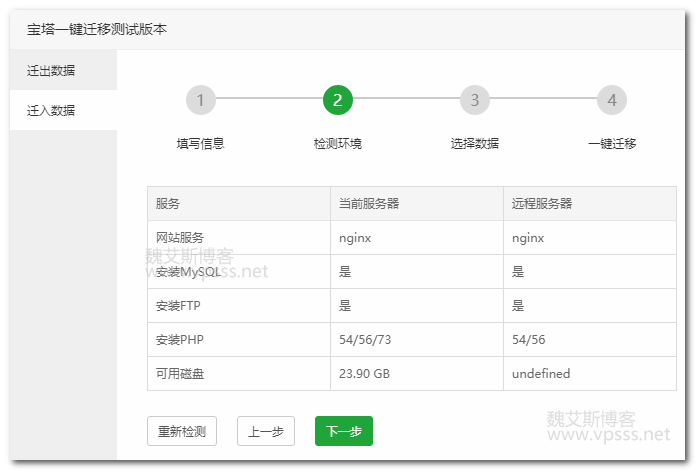Proceed with the green 下一步 button
Viewport: 696px width, 471px height.
343,432
